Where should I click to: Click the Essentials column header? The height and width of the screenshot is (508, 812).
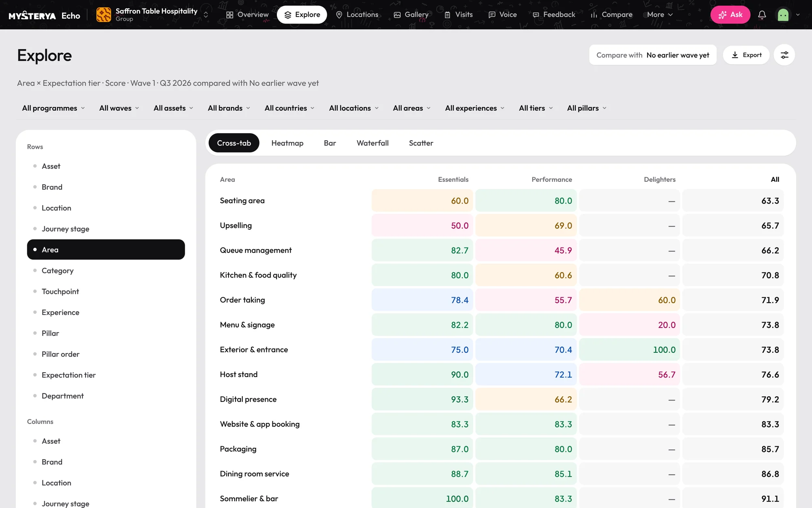(453, 179)
